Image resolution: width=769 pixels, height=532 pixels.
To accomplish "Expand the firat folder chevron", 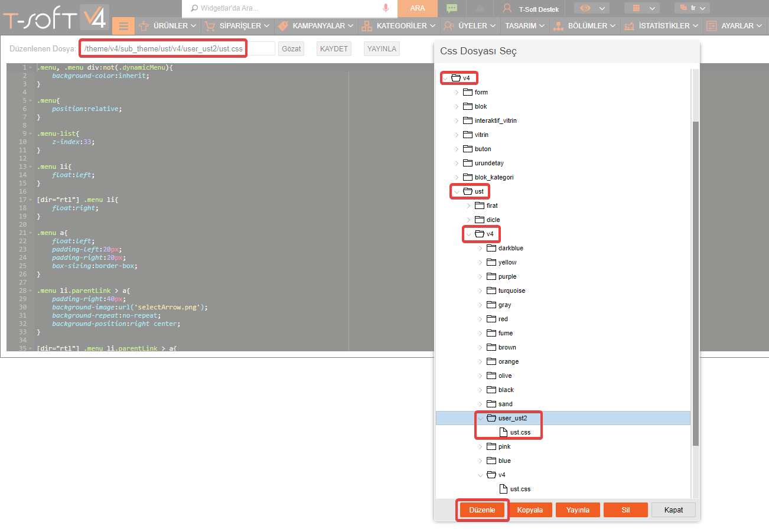I will (468, 205).
